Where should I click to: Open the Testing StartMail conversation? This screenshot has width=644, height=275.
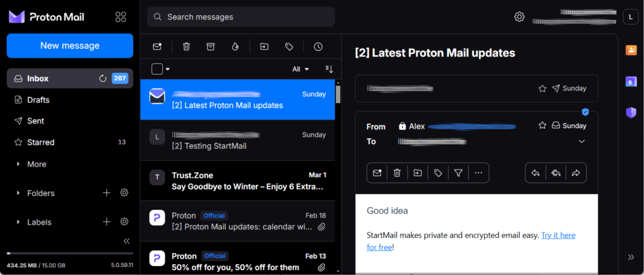(x=237, y=140)
